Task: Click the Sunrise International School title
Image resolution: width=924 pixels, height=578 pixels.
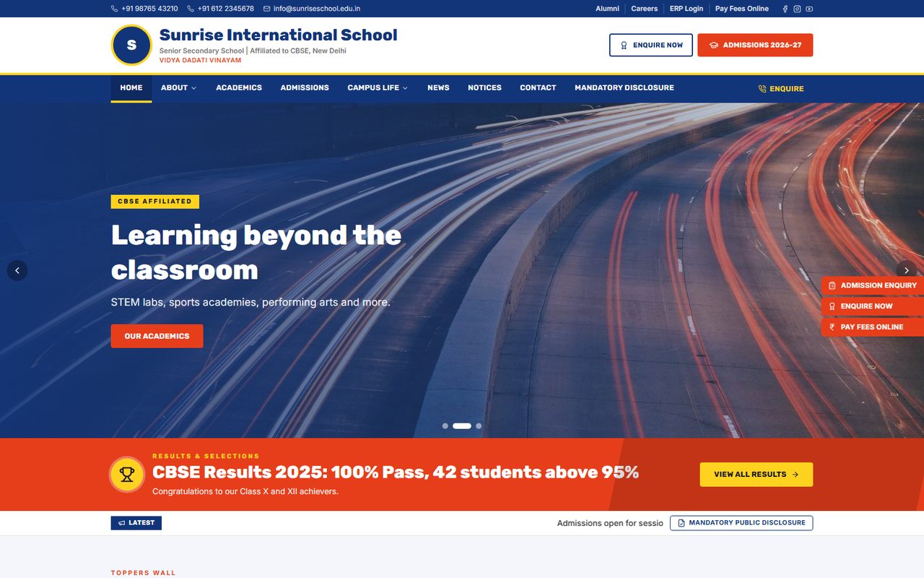Action: click(278, 35)
